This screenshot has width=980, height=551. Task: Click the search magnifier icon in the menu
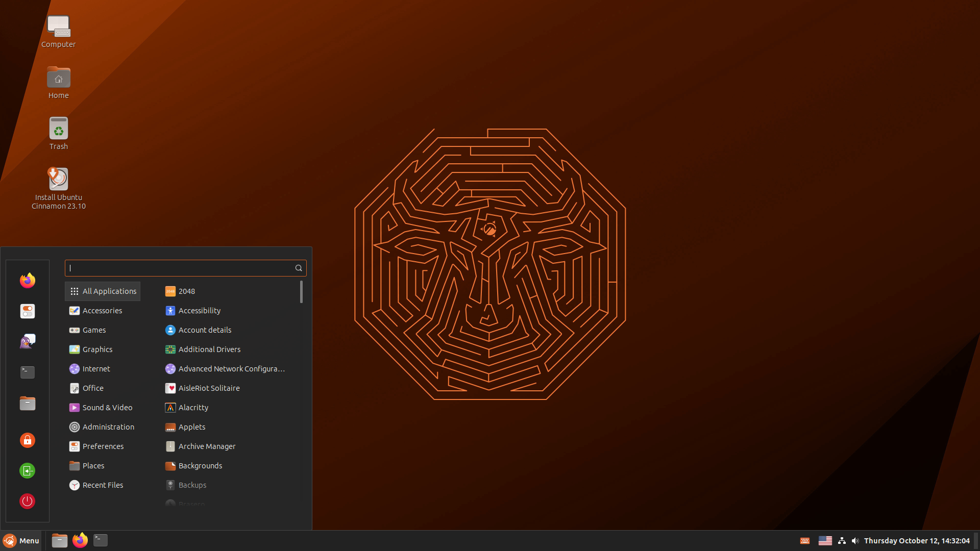[299, 268]
